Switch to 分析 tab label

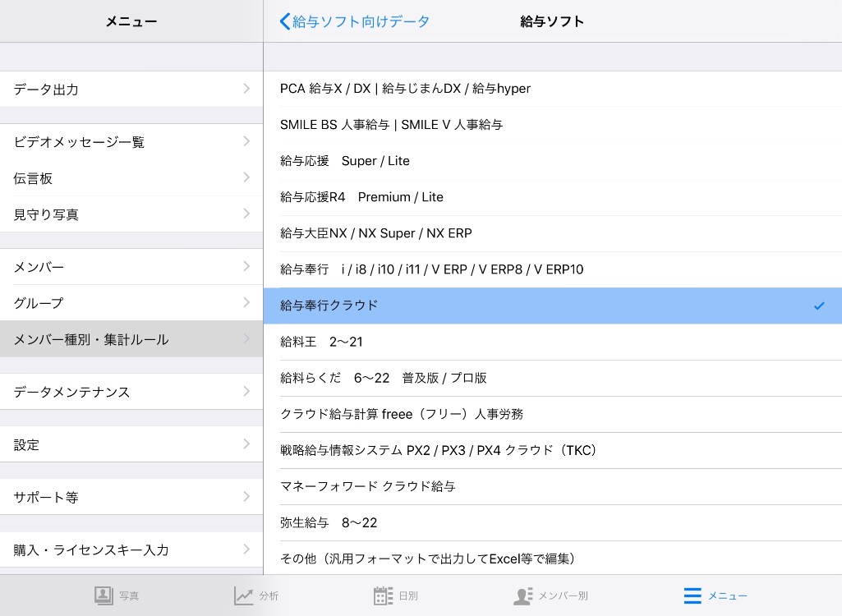tap(269, 596)
